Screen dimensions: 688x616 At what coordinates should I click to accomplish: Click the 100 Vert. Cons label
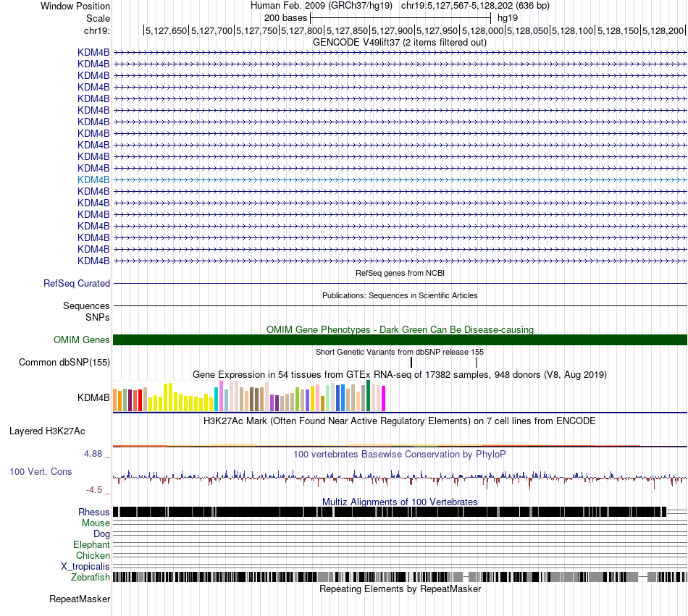(41, 472)
